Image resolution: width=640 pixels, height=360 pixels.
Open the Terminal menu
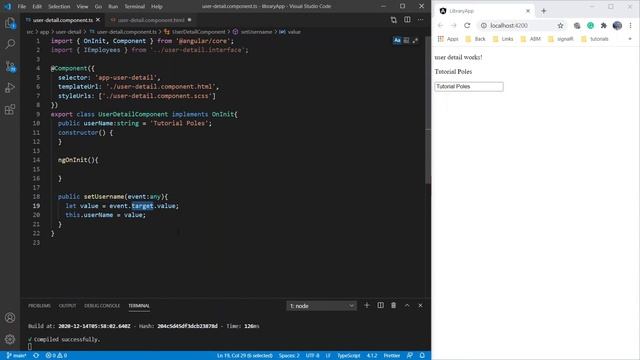coord(135,7)
